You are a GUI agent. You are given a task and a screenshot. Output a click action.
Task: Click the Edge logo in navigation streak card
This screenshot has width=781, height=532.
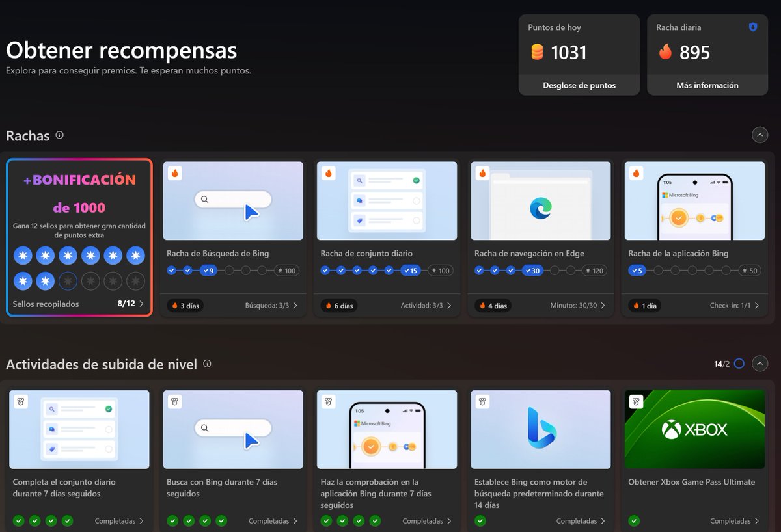pos(540,207)
